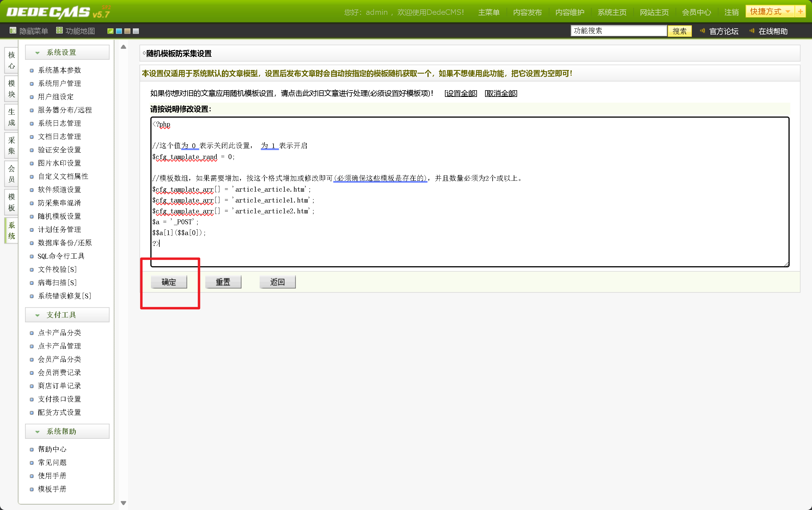Switch to the 模板 vertical tab
This screenshot has width=812, height=510.
point(11,202)
